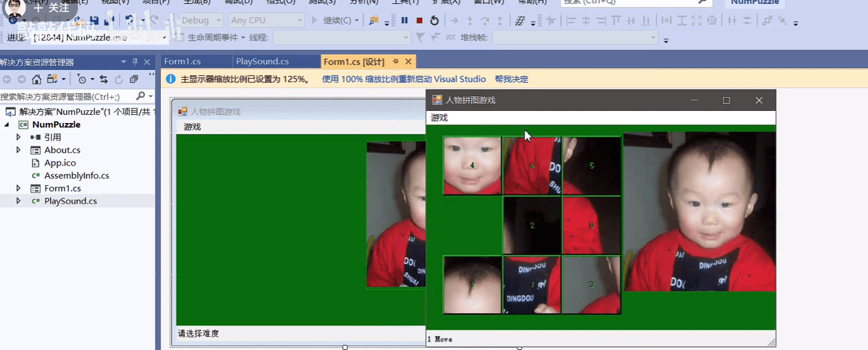Switch to the PlaySound.cs tab
This screenshot has height=350, width=868.
pyautogui.click(x=262, y=62)
